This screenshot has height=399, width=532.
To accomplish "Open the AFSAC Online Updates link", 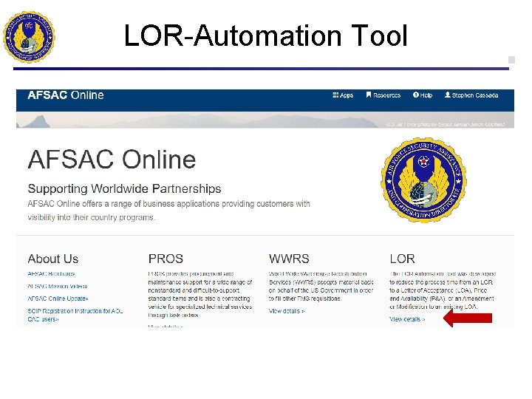I will 58,299.
